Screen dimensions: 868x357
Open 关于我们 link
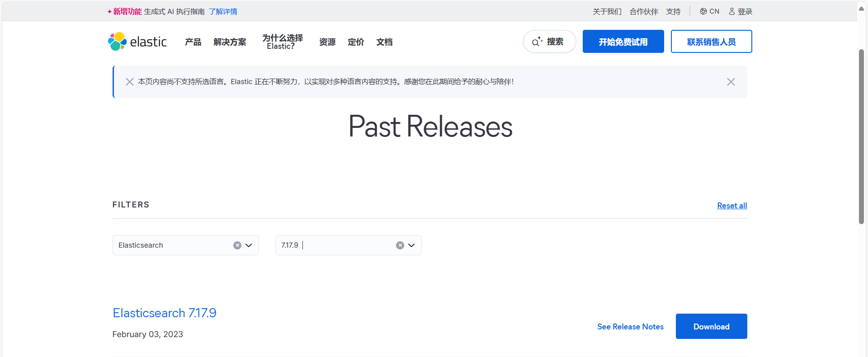tap(607, 11)
